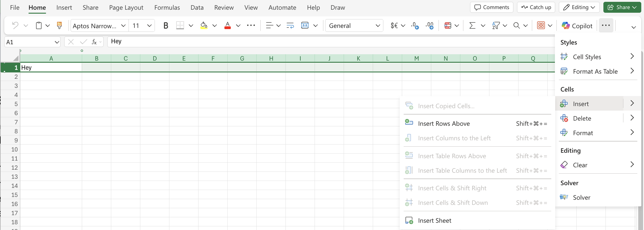The height and width of the screenshot is (230, 644).
Task: Open the Help tab
Action: tap(313, 7)
